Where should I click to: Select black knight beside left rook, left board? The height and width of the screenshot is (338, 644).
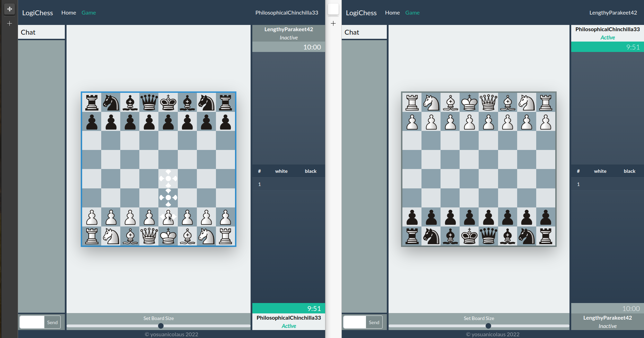click(111, 103)
